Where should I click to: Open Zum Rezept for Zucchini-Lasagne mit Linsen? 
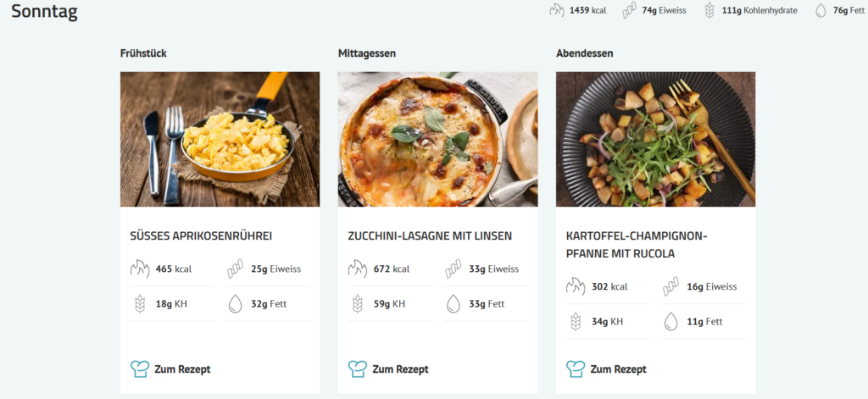tap(399, 369)
